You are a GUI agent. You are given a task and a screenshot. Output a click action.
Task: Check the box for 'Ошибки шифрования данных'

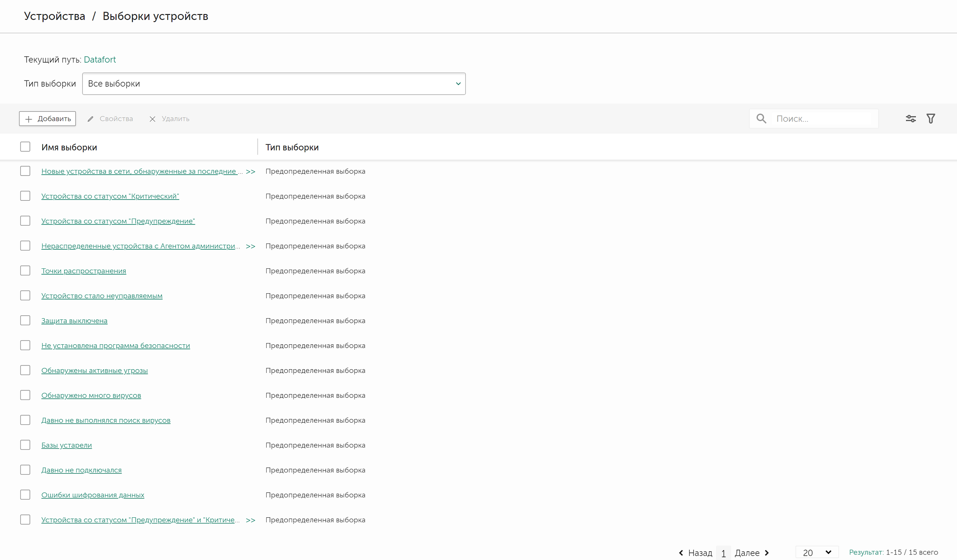pyautogui.click(x=25, y=494)
